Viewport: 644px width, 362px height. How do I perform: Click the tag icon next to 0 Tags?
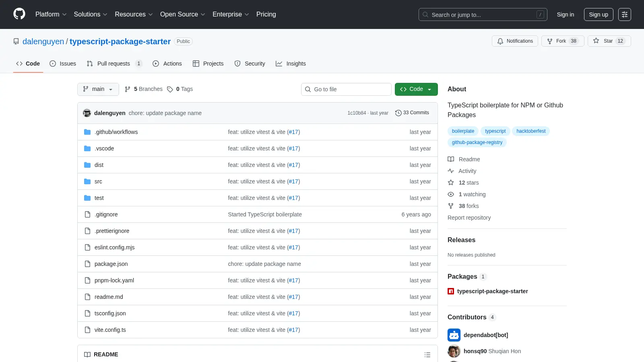170,89
